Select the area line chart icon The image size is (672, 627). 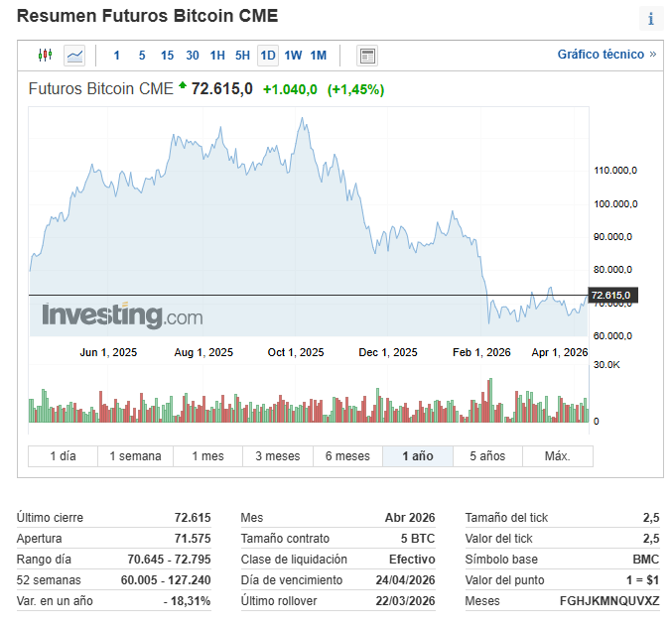pyautogui.click(x=74, y=56)
